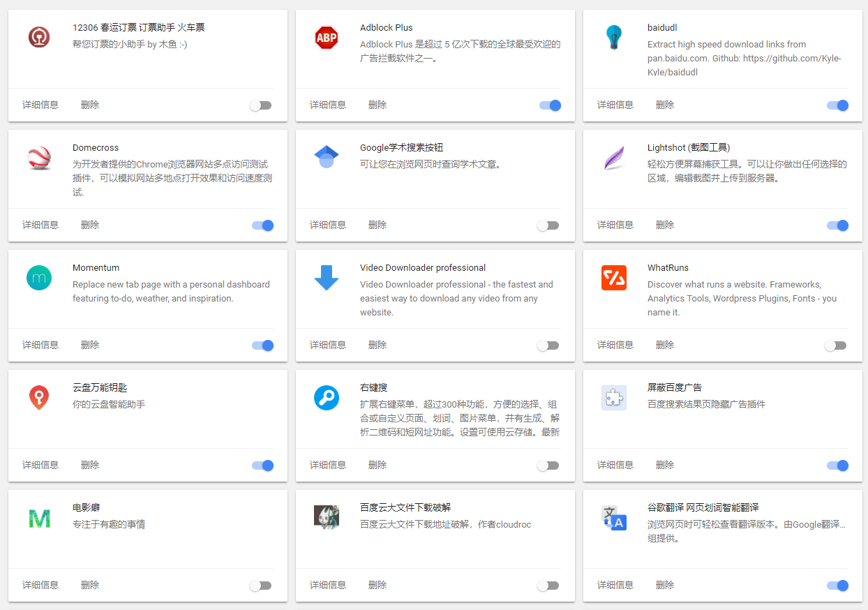Click the Video Downloader blue arrow icon
868x610 pixels.
pyautogui.click(x=327, y=278)
